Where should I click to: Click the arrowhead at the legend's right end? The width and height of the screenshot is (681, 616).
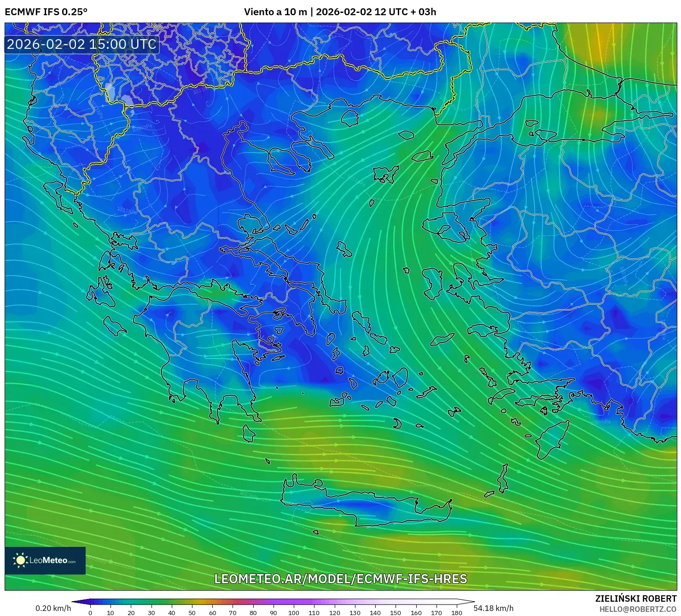click(x=468, y=603)
